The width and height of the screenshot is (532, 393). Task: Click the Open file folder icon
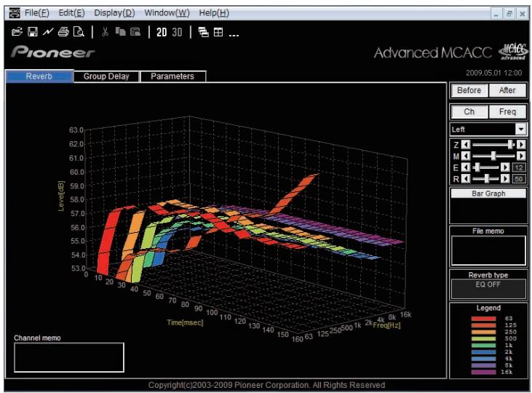tap(17, 32)
